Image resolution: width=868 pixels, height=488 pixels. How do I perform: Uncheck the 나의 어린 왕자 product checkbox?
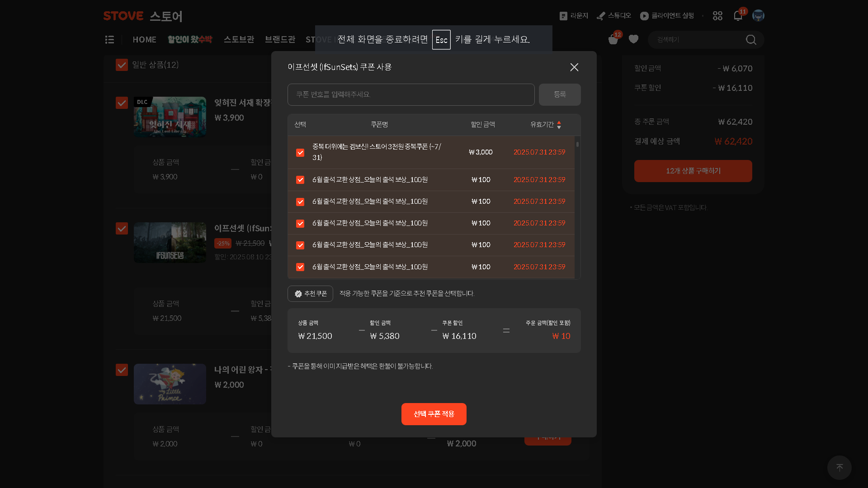[122, 370]
